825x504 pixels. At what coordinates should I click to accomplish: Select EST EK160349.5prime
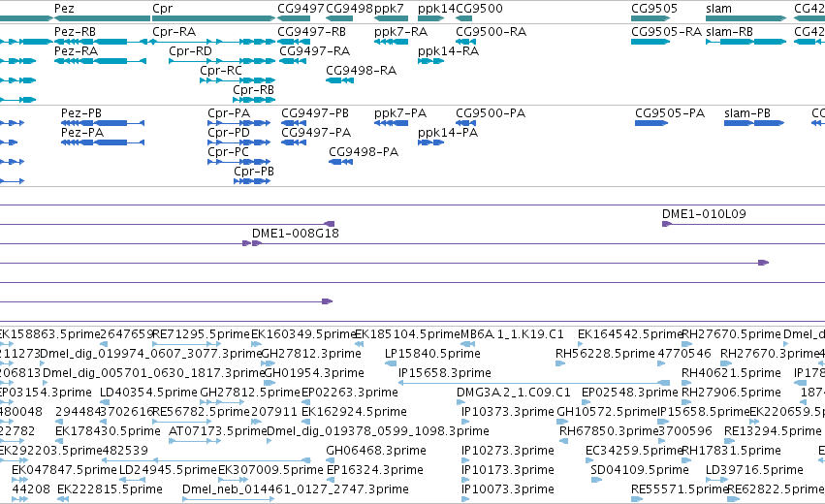click(x=256, y=345)
